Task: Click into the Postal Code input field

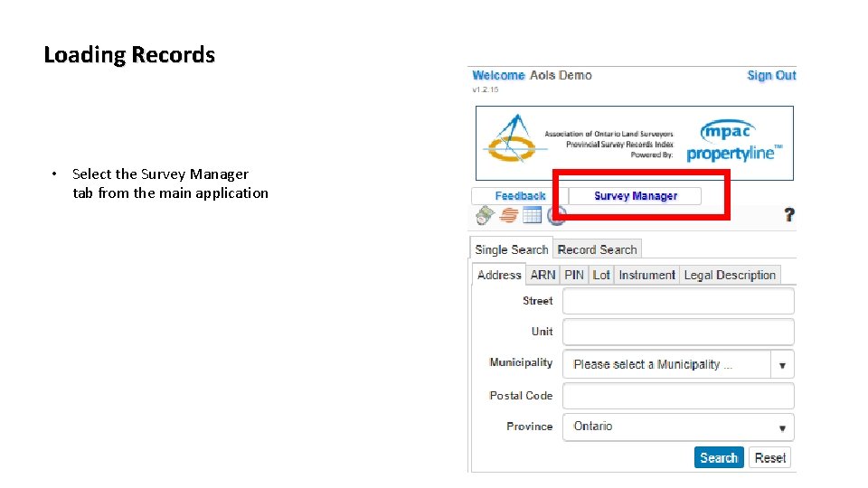Action: coord(678,396)
